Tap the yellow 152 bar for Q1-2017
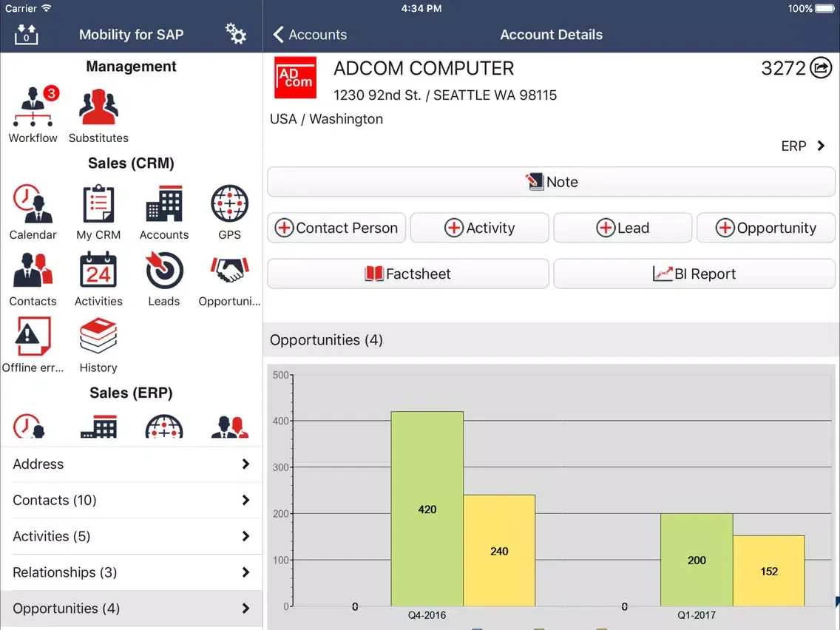840x630 pixels. click(769, 571)
